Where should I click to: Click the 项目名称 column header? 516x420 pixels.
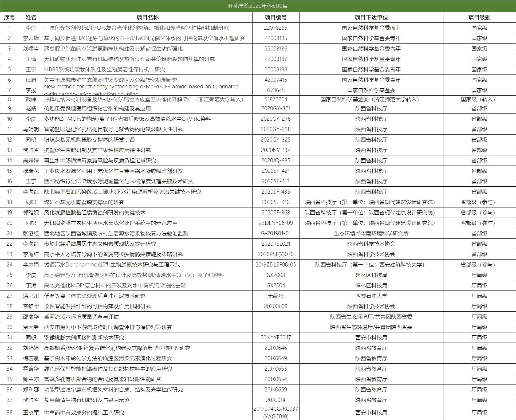tap(147, 17)
